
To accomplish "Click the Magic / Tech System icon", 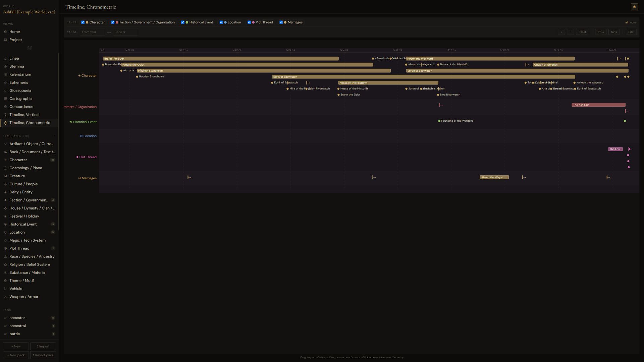I will tap(5, 241).
